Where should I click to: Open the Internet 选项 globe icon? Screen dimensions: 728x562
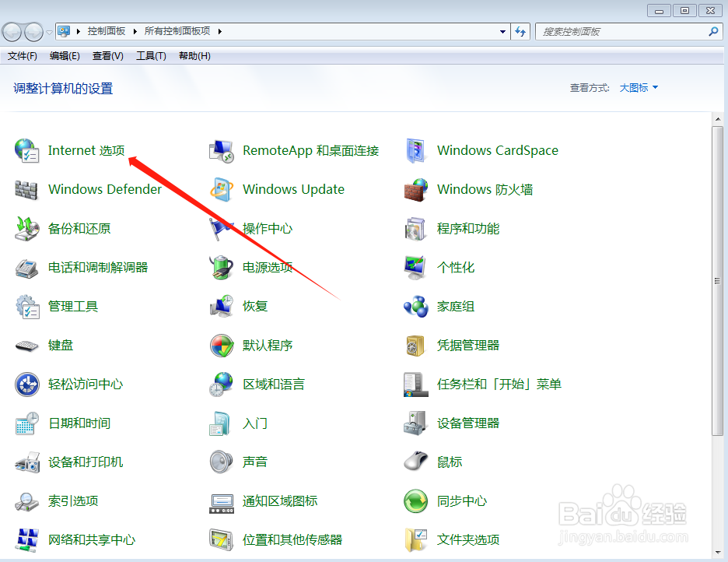click(x=27, y=150)
